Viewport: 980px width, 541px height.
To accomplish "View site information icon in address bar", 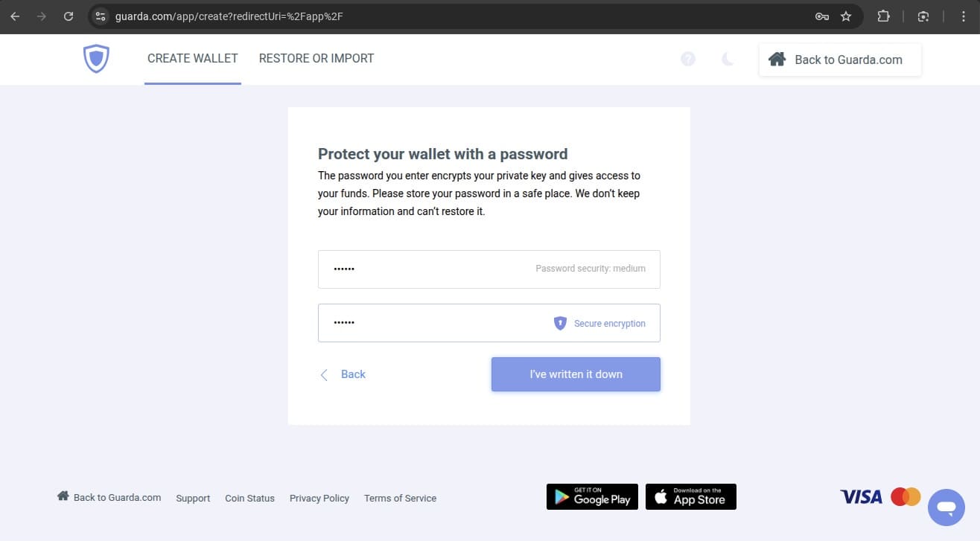I will tap(101, 16).
